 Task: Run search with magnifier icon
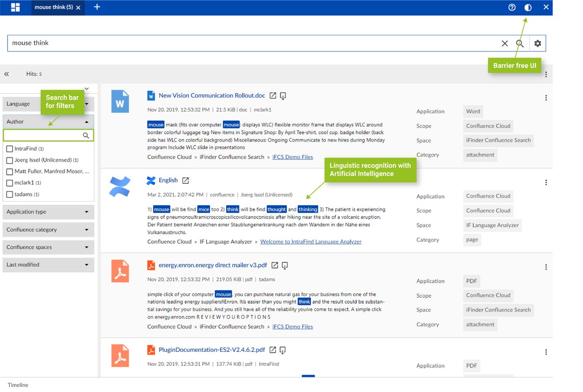click(520, 43)
